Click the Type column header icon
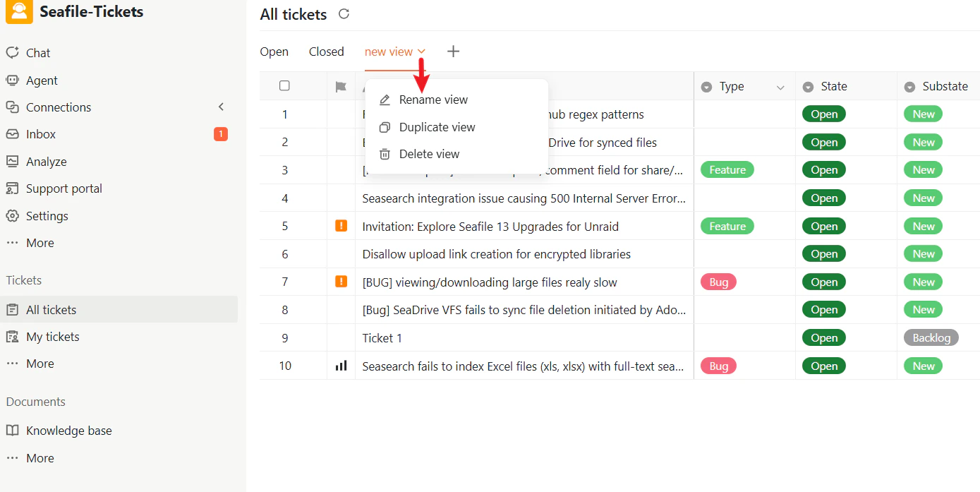Screen dimensions: 980x492 coord(706,87)
